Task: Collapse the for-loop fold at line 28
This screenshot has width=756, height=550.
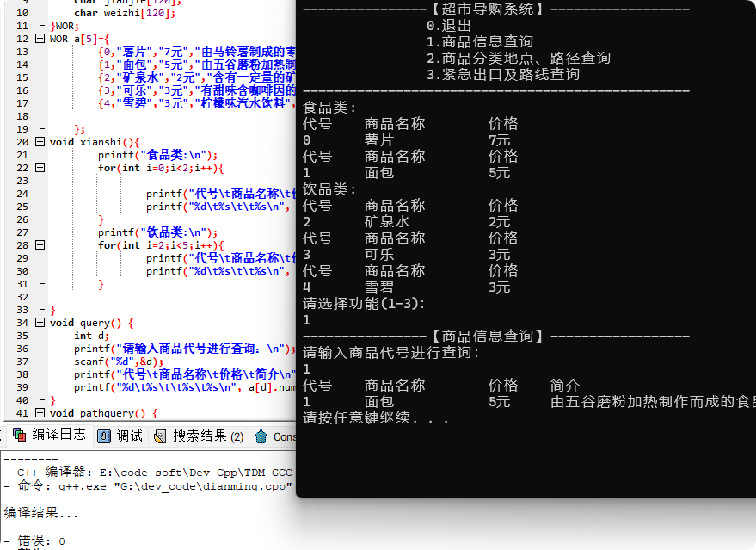Action: [x=40, y=245]
